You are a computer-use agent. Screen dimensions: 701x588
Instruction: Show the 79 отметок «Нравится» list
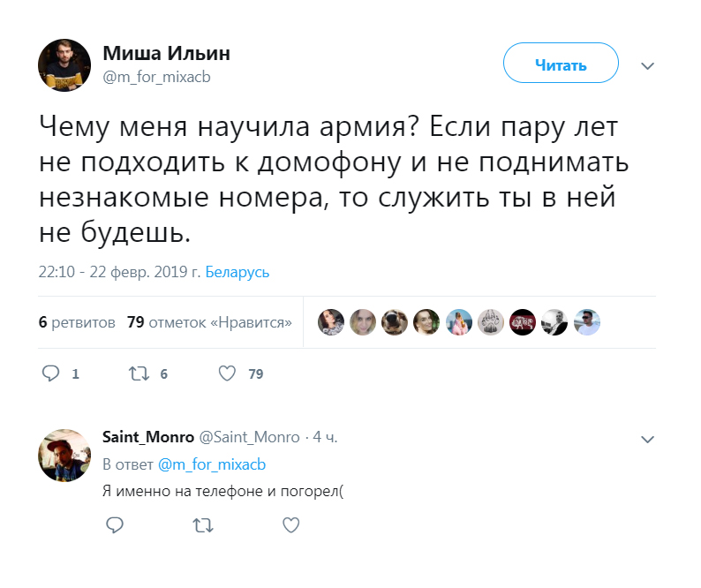(x=209, y=322)
